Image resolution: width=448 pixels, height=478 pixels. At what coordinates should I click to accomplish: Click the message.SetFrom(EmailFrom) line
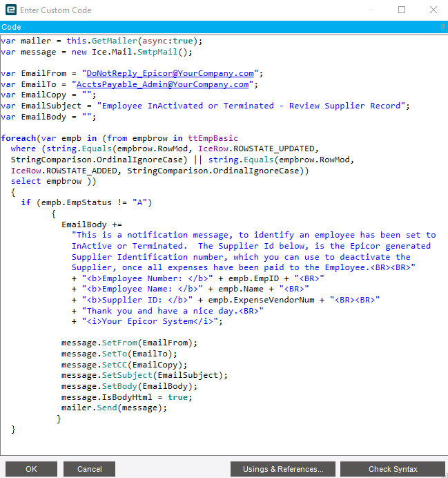tap(130, 343)
